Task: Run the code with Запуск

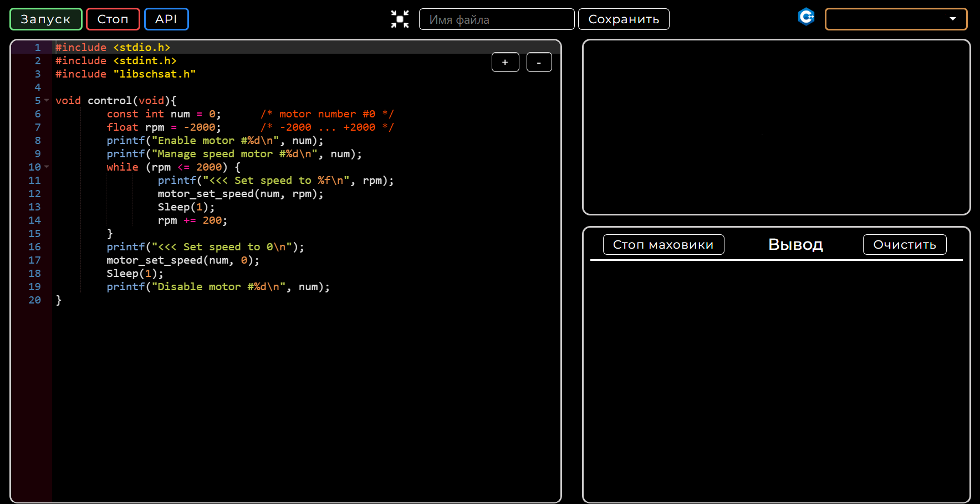Action: pos(45,18)
